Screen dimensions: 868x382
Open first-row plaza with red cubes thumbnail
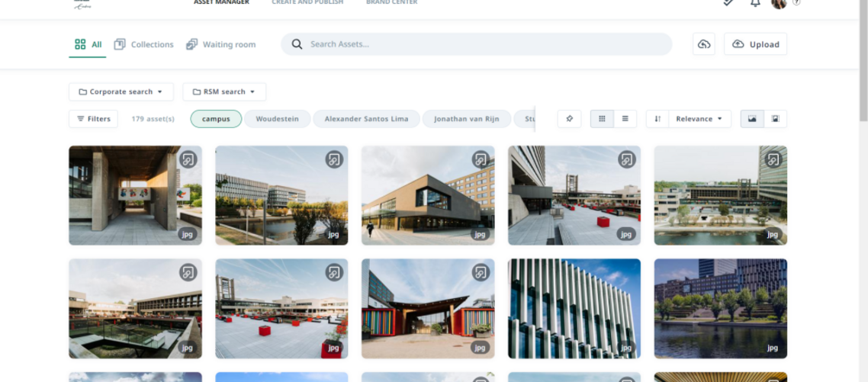pyautogui.click(x=574, y=195)
